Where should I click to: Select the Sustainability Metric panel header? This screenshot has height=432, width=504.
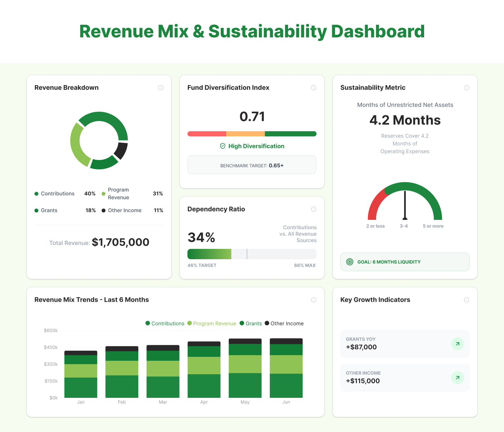tap(373, 87)
